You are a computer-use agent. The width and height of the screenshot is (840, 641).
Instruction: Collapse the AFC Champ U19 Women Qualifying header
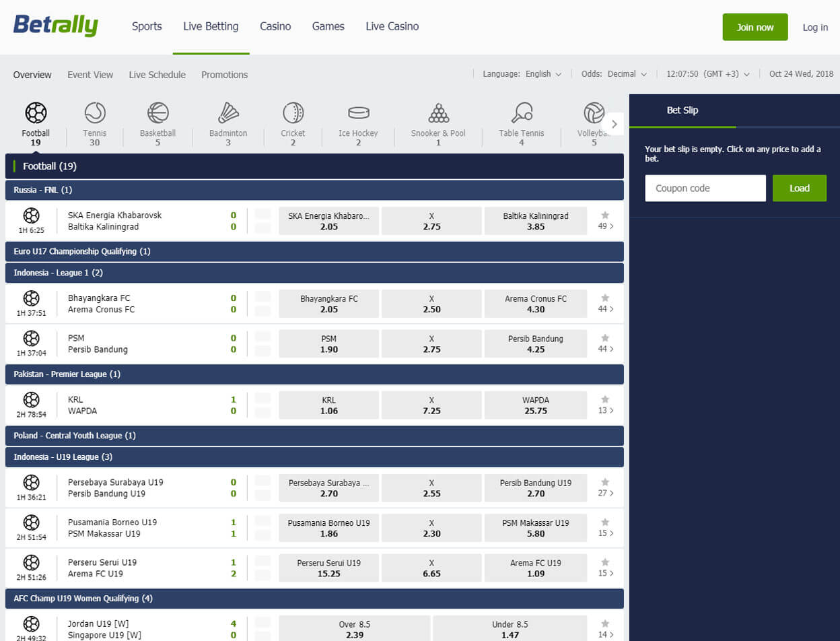[314, 599]
